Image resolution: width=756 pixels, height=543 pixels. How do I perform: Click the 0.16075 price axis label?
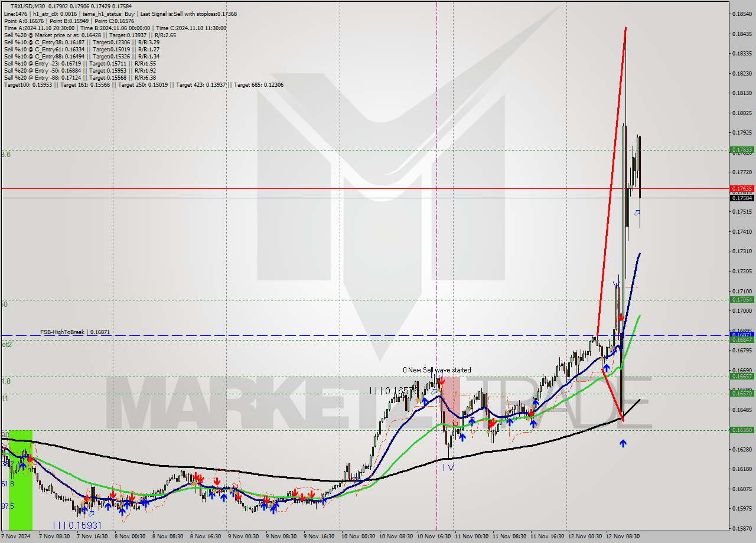742,489
